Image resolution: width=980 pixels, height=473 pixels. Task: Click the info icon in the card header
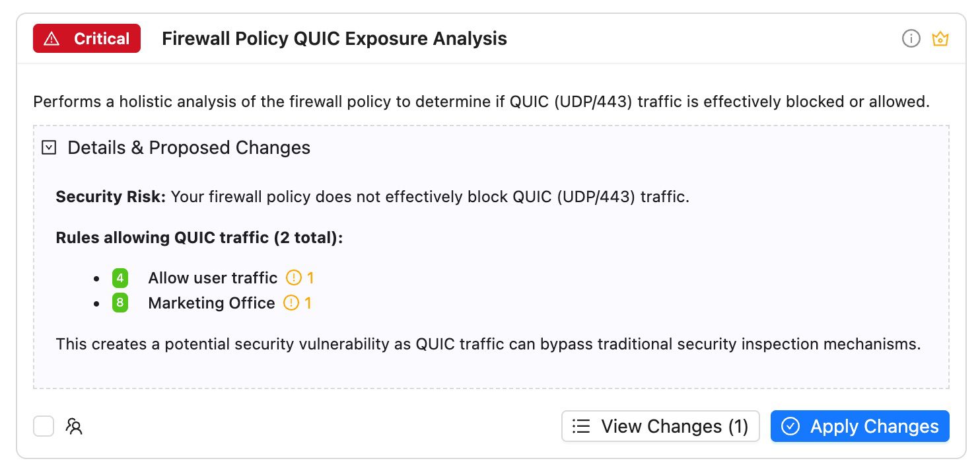point(911,39)
